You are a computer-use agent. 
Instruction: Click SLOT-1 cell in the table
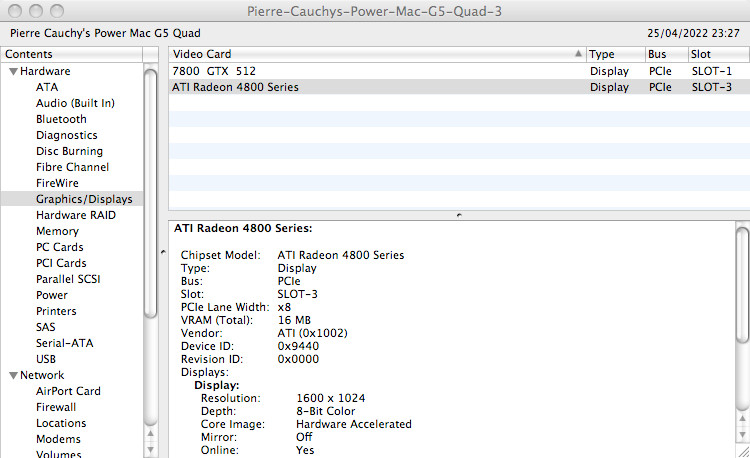pyautogui.click(x=712, y=71)
